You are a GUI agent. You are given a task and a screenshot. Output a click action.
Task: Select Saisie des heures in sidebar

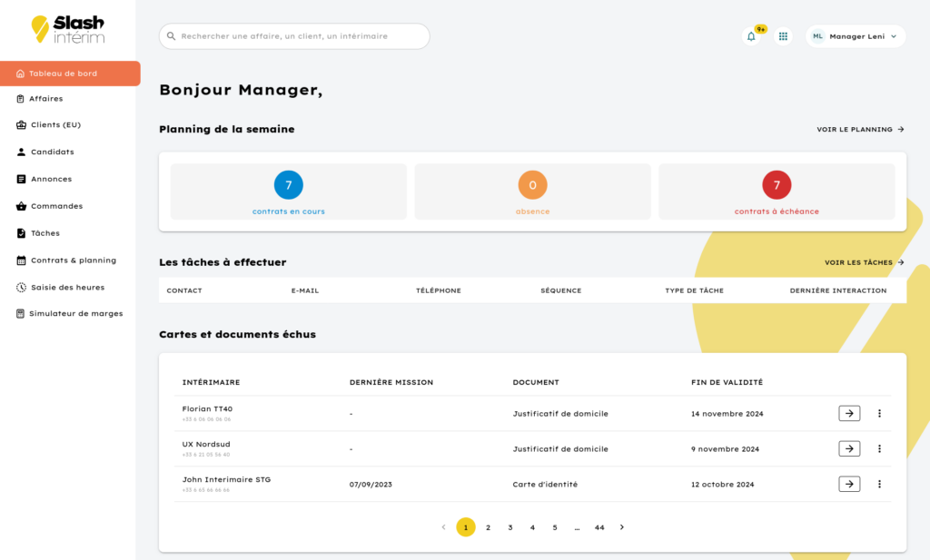67,288
